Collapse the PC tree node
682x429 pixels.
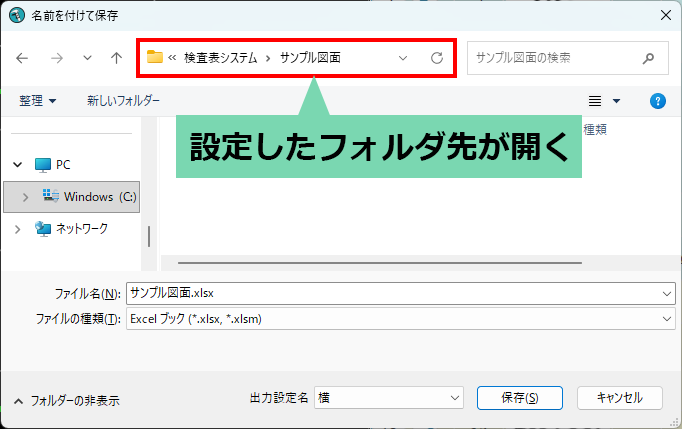(x=17, y=164)
